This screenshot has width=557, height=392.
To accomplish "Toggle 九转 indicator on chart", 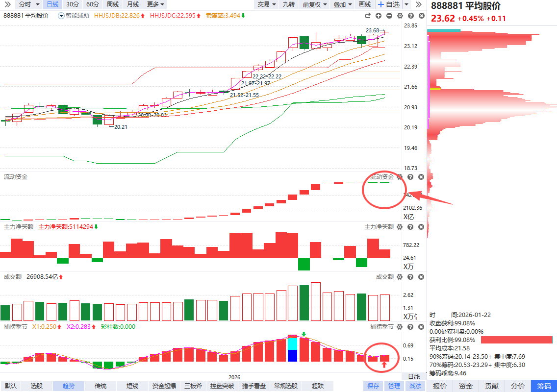I will (289, 4).
